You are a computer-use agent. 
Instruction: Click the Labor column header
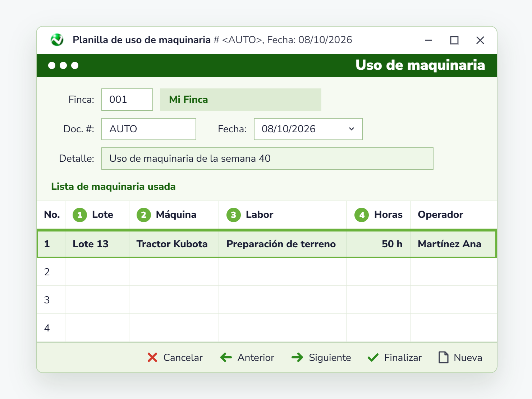point(283,215)
